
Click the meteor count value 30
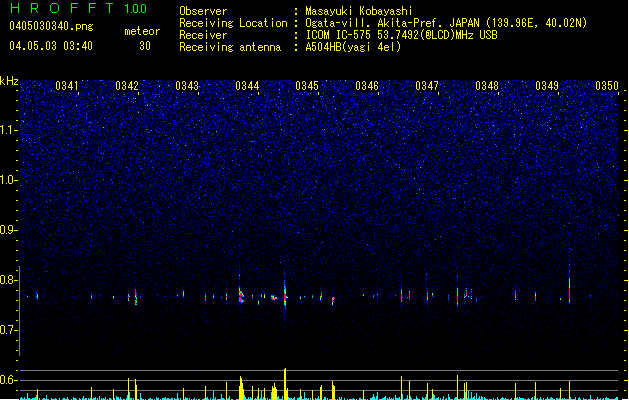145,46
